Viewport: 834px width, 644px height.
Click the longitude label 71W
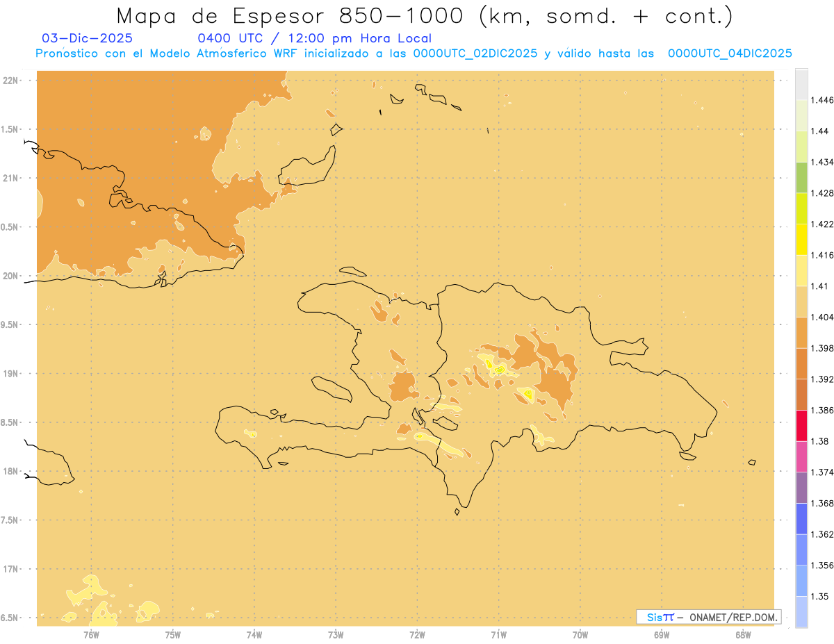[x=498, y=634]
